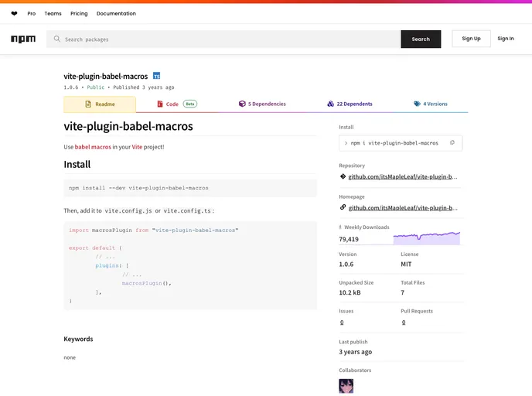Viewport: 532px width, 396px height.
Task: Open the babel macros link
Action: pos(93,147)
